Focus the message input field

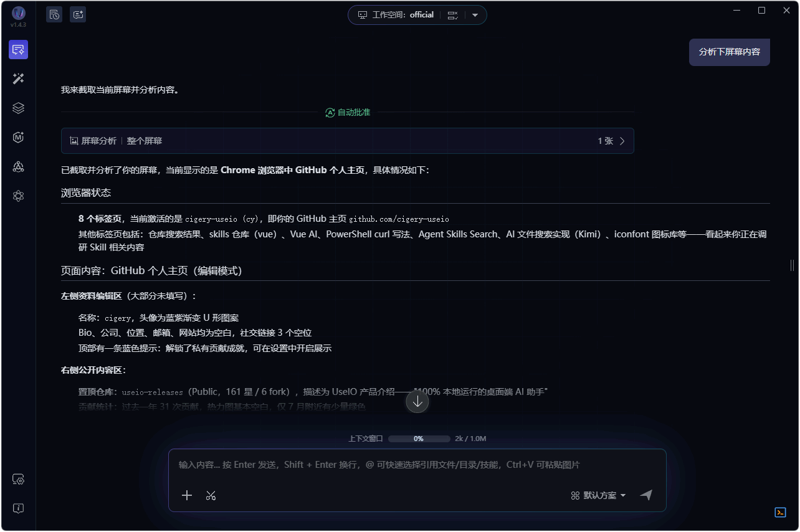417,465
